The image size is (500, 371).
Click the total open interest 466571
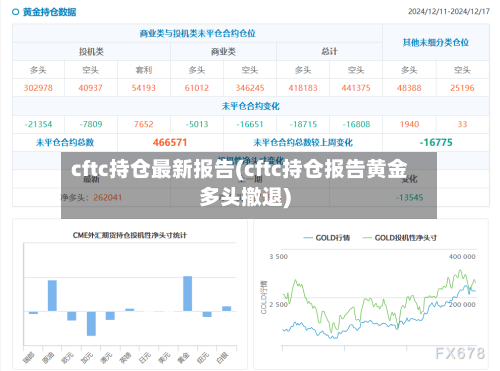tap(170, 143)
